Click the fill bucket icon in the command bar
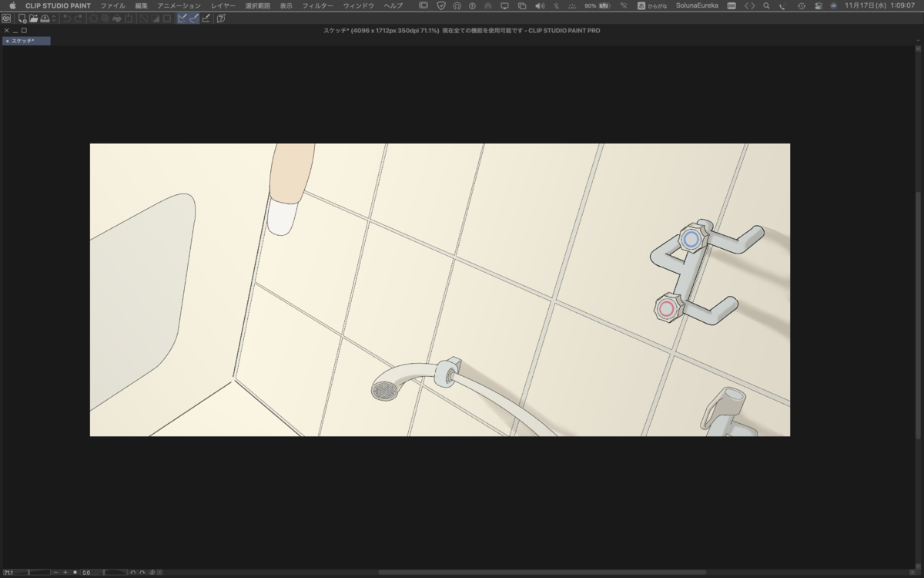This screenshot has width=924, height=578. pos(117,18)
